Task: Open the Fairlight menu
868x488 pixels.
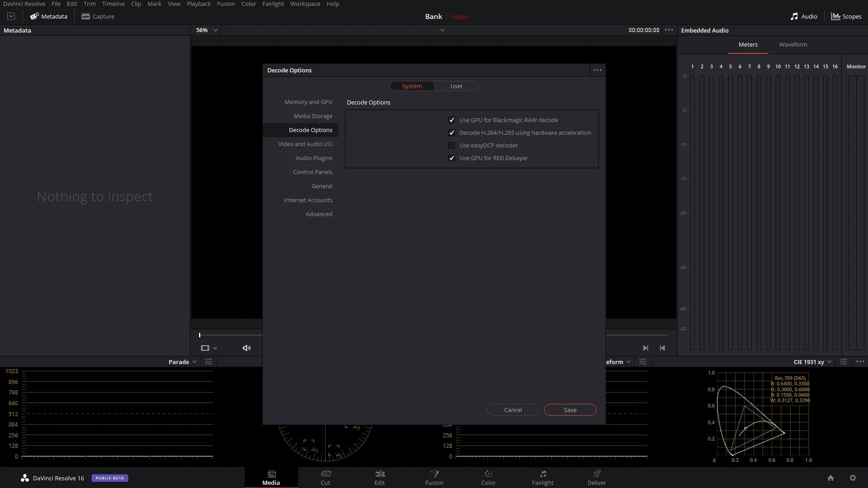Action: (273, 4)
